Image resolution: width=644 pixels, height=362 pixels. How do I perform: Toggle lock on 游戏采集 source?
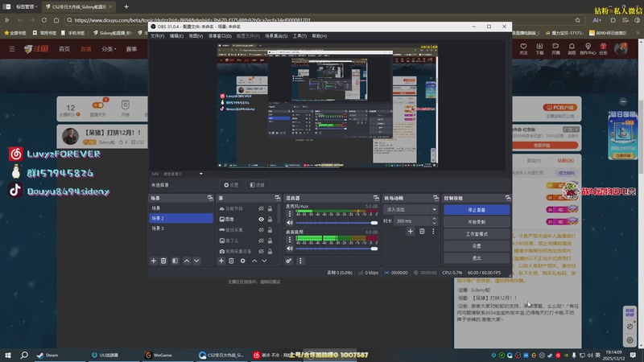270,230
